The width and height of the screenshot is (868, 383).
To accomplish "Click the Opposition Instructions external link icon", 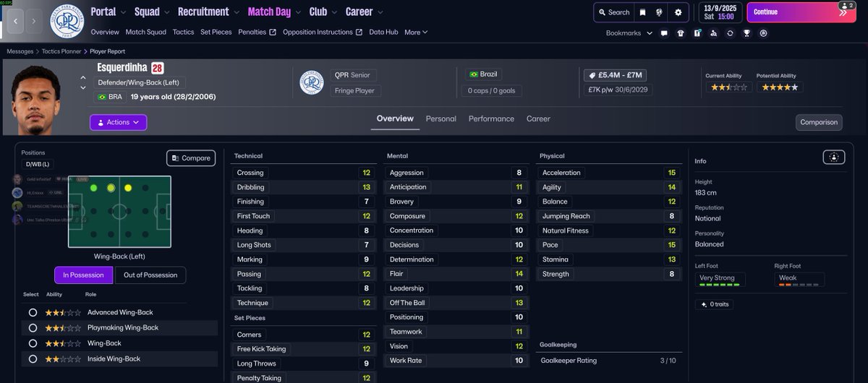I will 359,33.
